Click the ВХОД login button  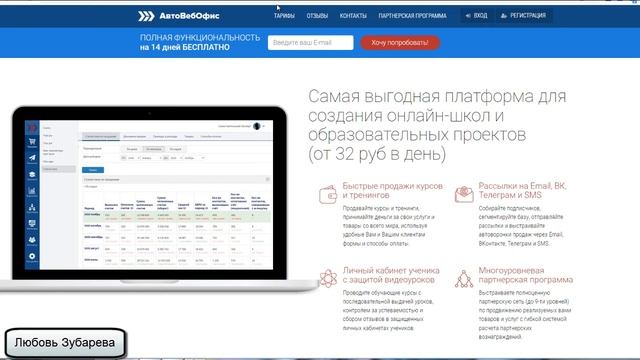(x=477, y=16)
